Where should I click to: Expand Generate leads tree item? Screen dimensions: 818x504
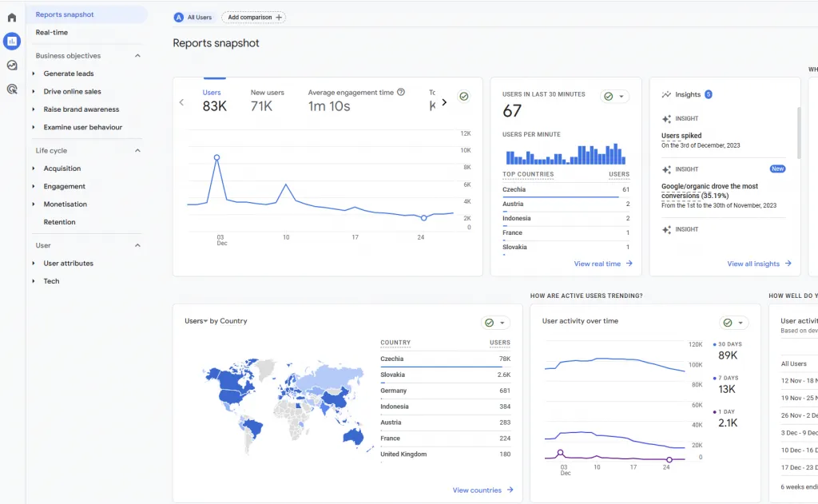click(x=34, y=73)
